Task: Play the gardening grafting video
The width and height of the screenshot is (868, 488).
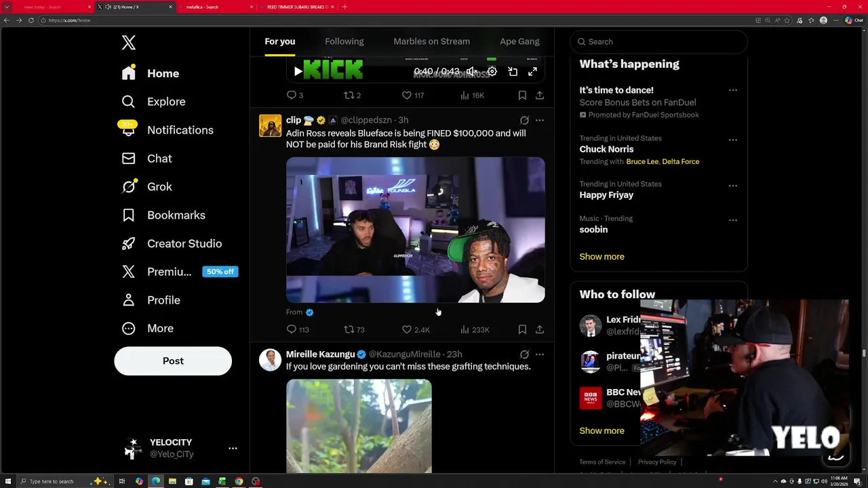Action: click(359, 426)
